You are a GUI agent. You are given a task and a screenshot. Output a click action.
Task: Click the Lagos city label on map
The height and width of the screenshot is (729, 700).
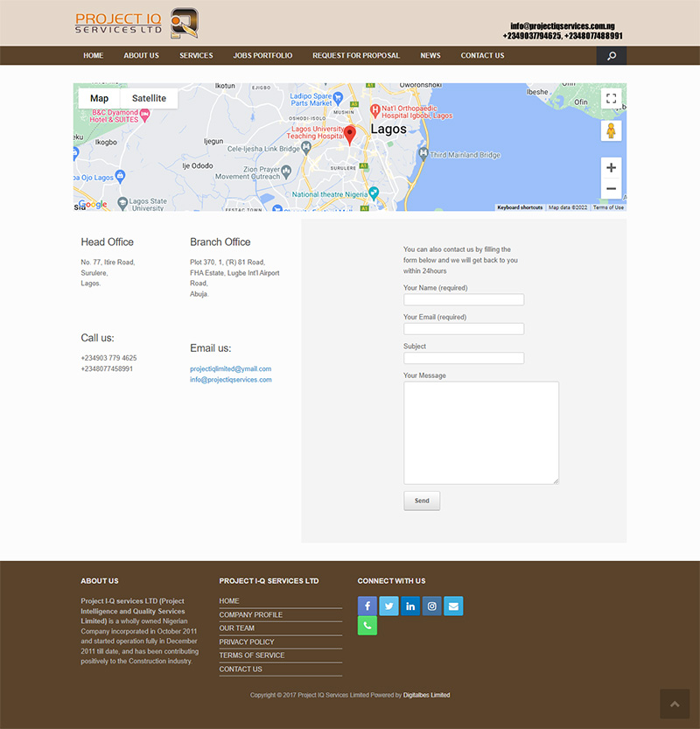(x=388, y=129)
